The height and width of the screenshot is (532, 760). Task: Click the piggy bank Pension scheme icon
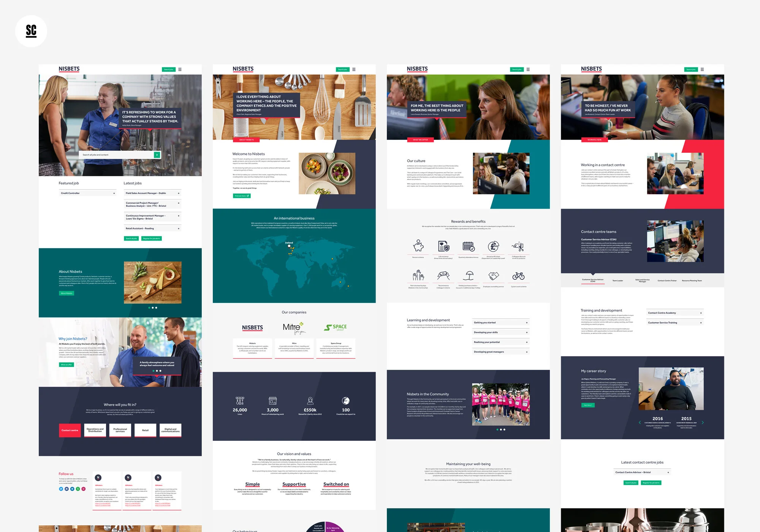click(x=418, y=246)
